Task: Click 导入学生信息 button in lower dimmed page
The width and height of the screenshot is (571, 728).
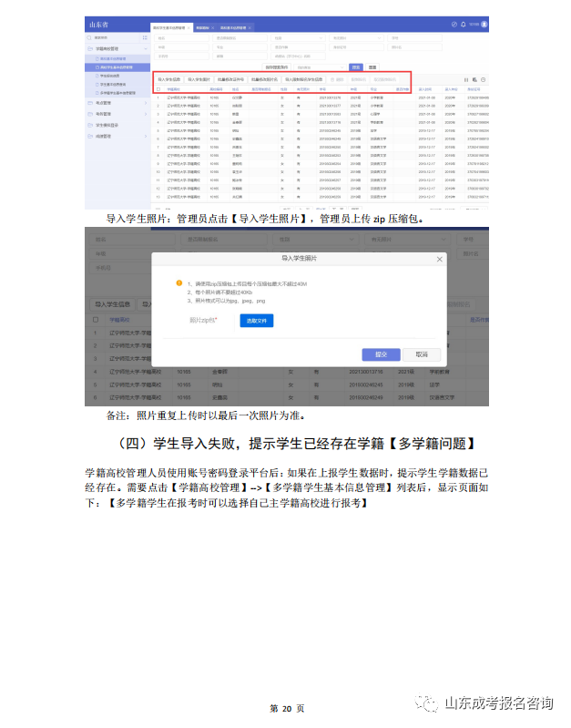Action: (112, 304)
